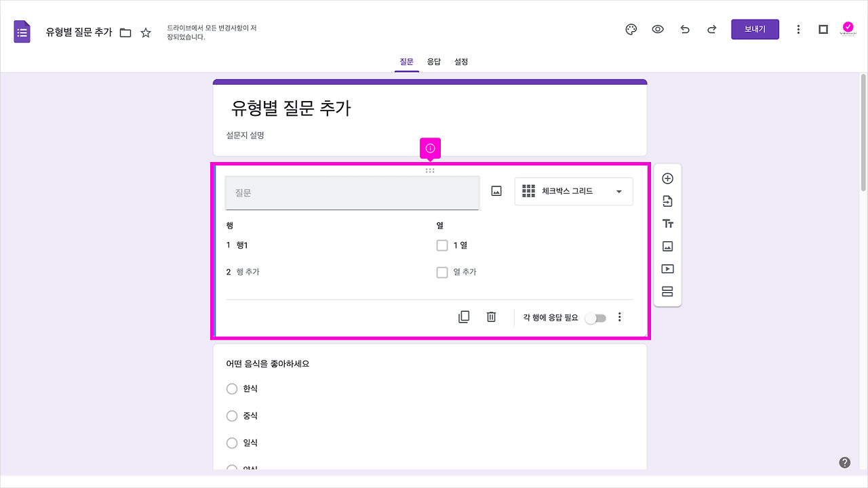Insert a video using the sidebar icon
The image size is (868, 488).
tap(667, 268)
